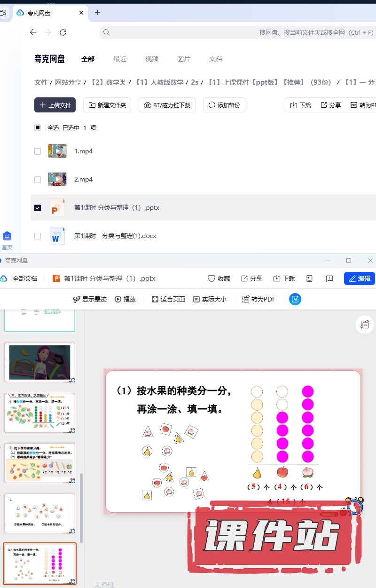Click 显示墨迹 show ink tool
The image size is (376, 588).
90,299
